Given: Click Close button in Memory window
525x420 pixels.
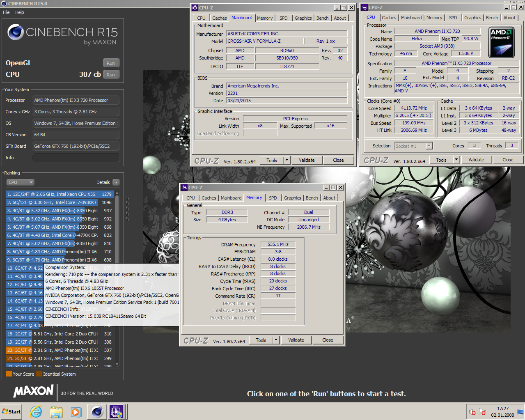Looking at the screenshot, I should [x=328, y=340].
